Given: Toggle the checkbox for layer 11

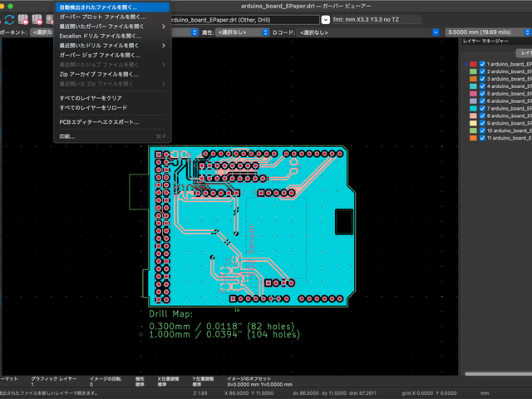Looking at the screenshot, I should tap(481, 138).
